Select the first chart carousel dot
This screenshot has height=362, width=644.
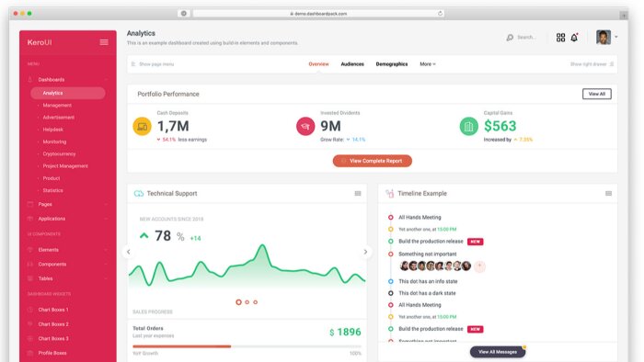click(x=238, y=302)
